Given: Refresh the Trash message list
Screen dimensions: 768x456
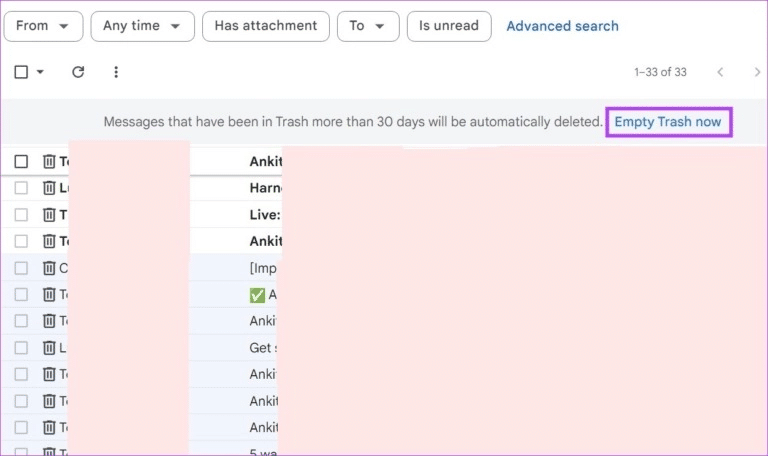Looking at the screenshot, I should pos(78,72).
